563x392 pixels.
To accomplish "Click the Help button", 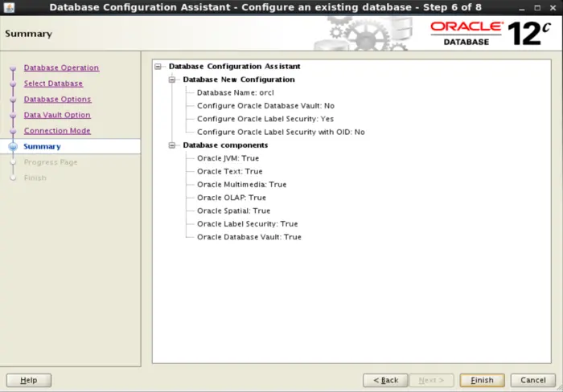I will coord(29,380).
